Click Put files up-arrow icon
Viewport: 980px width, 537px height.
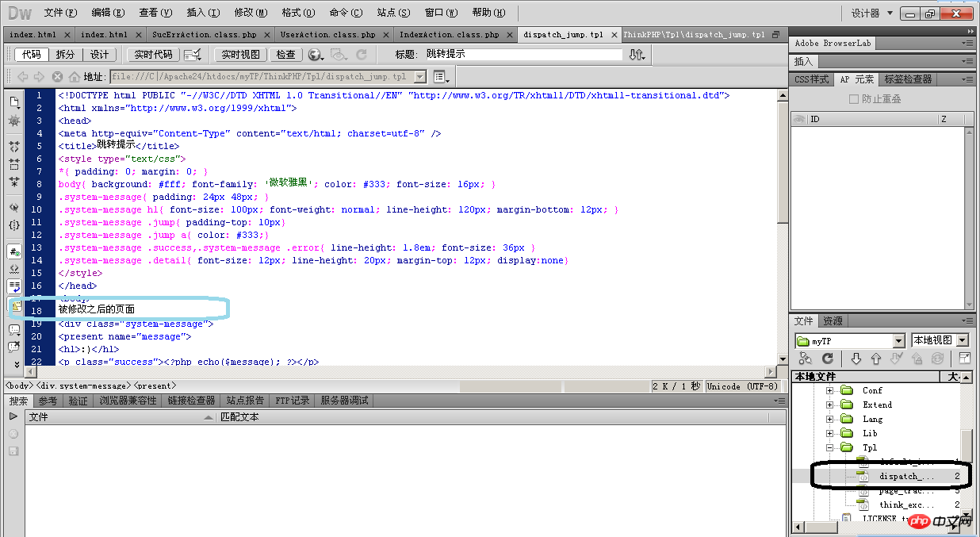pos(876,359)
